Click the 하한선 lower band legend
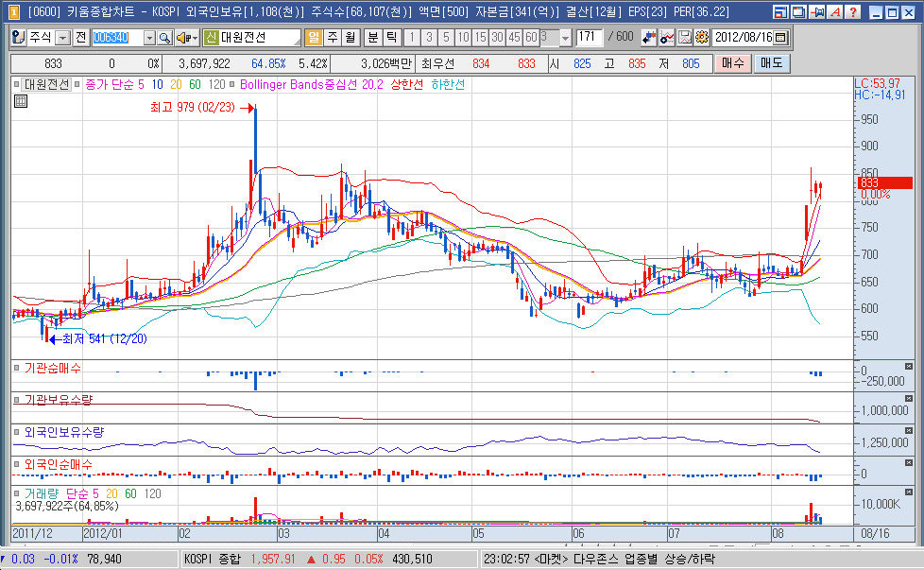The width and height of the screenshot is (924, 570). click(448, 84)
